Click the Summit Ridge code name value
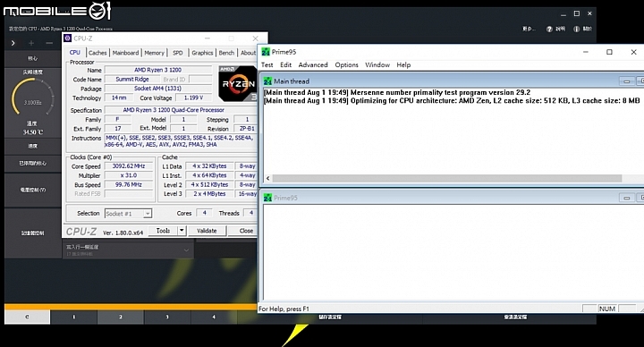This screenshot has height=347, width=644. point(132,80)
